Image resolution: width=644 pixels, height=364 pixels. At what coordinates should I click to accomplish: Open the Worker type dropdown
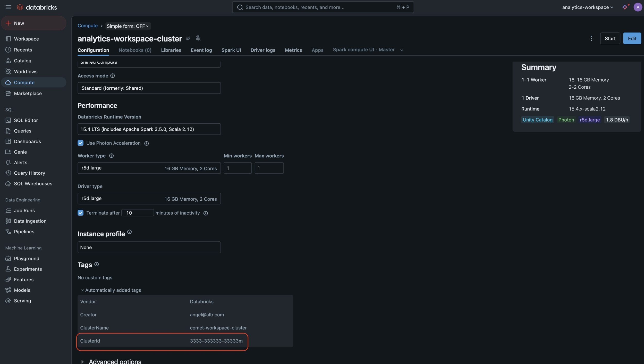coord(149,168)
